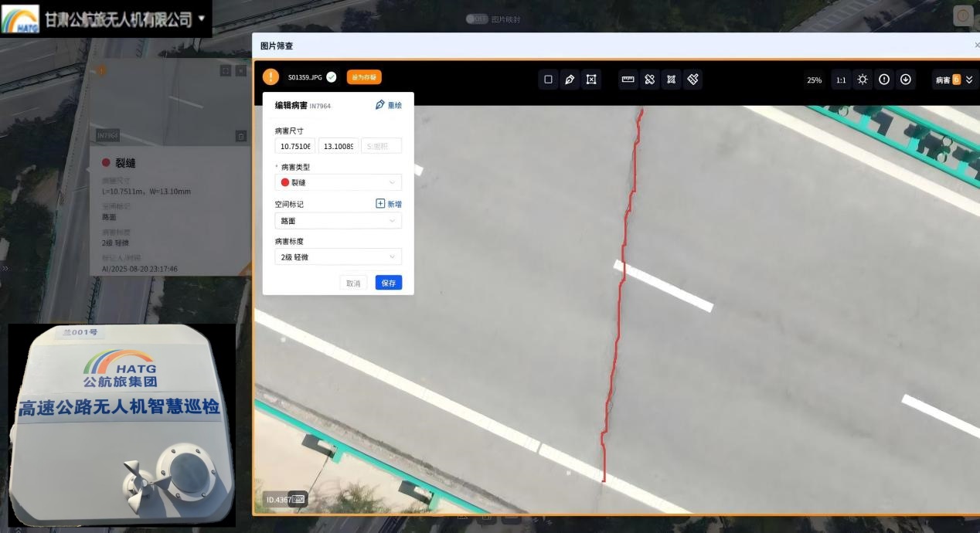Click the blue 保存 save button
This screenshot has height=533, width=980.
[388, 283]
